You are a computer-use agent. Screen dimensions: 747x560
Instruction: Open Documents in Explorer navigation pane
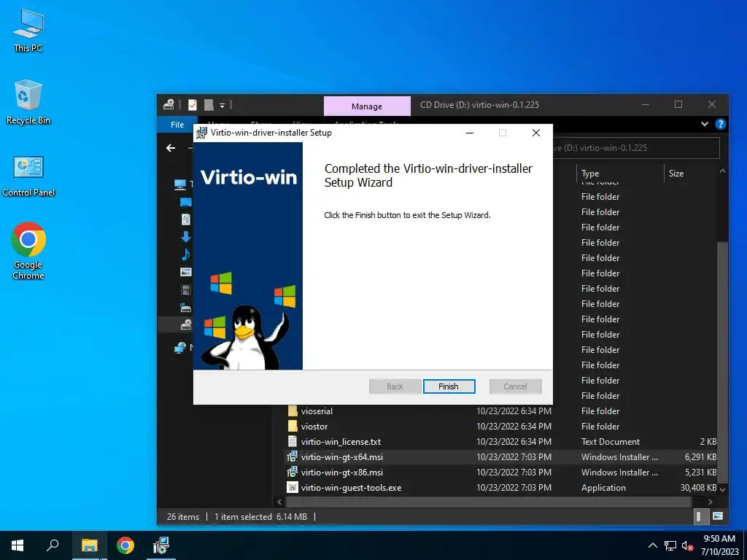186,219
